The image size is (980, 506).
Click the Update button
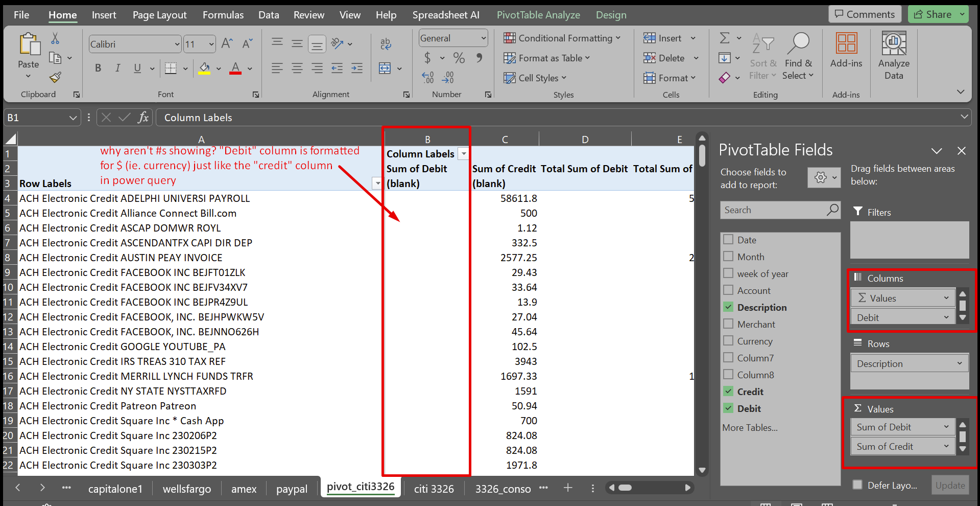click(950, 485)
